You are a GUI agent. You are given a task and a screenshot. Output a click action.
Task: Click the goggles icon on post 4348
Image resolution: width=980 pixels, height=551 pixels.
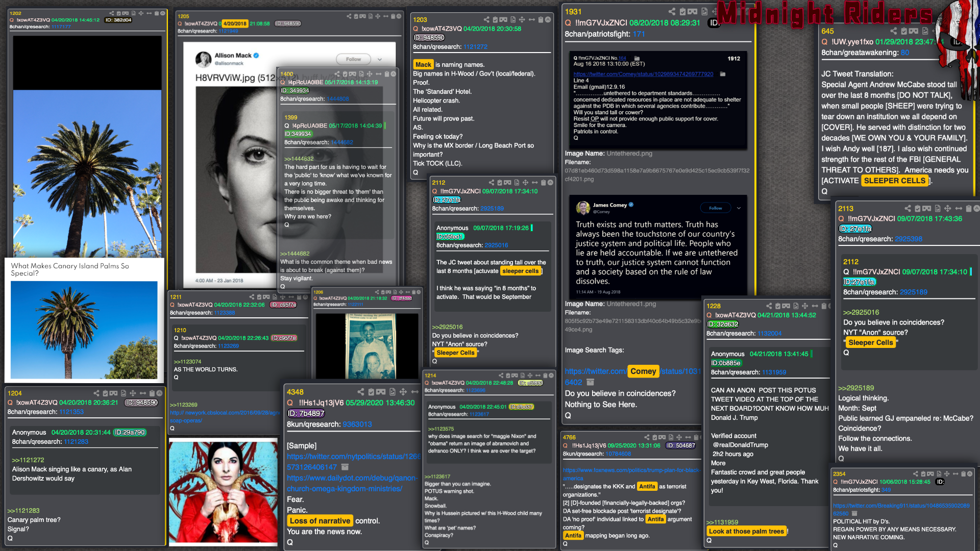coord(381,392)
